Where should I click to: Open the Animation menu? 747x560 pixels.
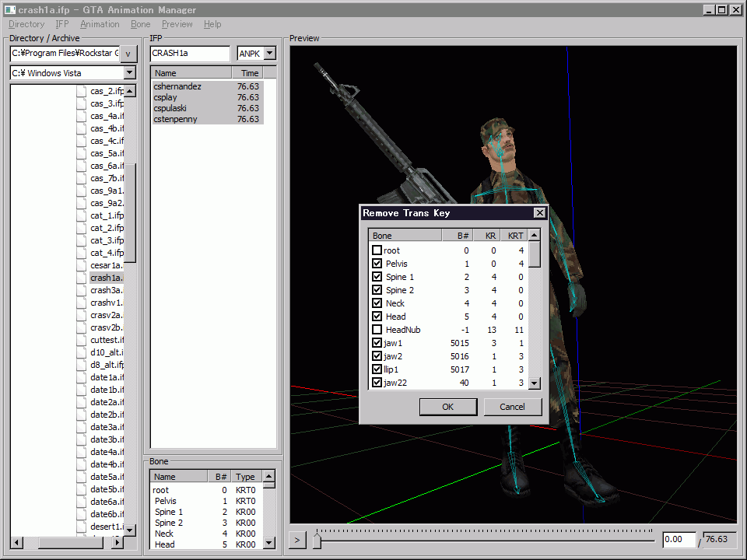100,24
